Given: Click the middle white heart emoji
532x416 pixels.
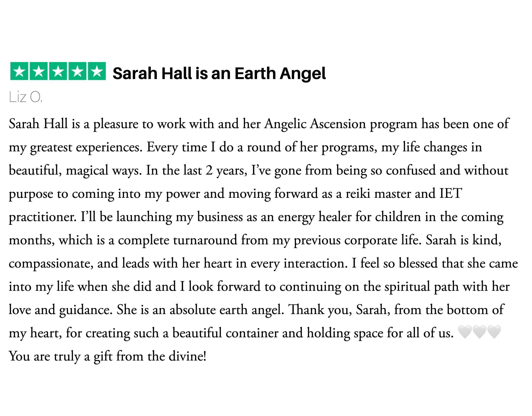Looking at the screenshot, I should click(x=479, y=332).
